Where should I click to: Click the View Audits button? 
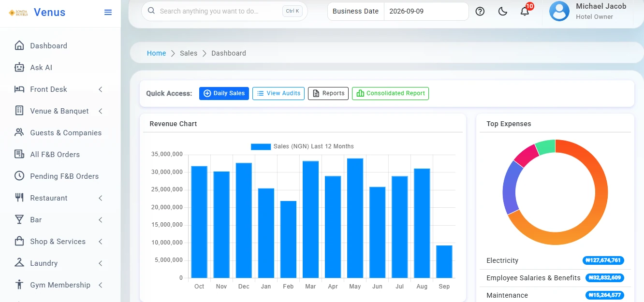point(278,93)
